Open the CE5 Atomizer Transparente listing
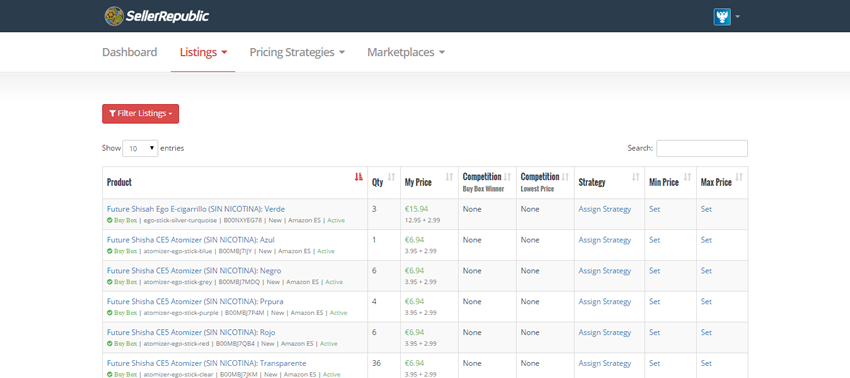Viewport: 850px width, 378px height. point(207,363)
